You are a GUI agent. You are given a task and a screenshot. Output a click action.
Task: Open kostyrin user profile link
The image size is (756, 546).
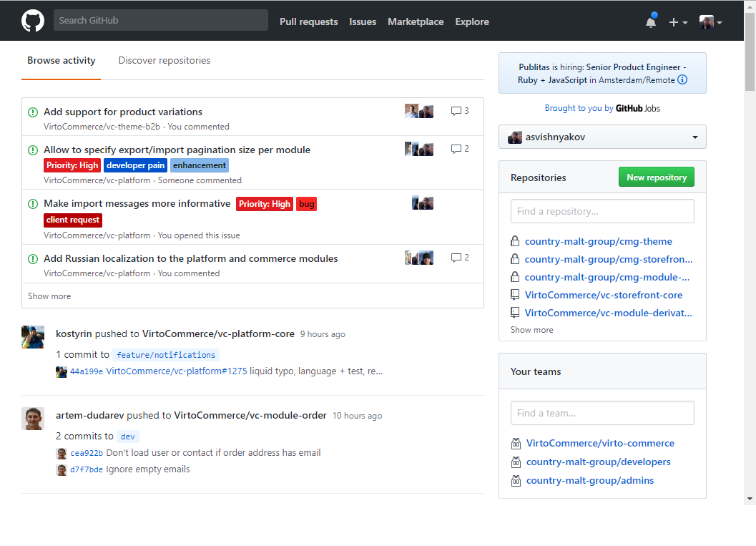(74, 333)
